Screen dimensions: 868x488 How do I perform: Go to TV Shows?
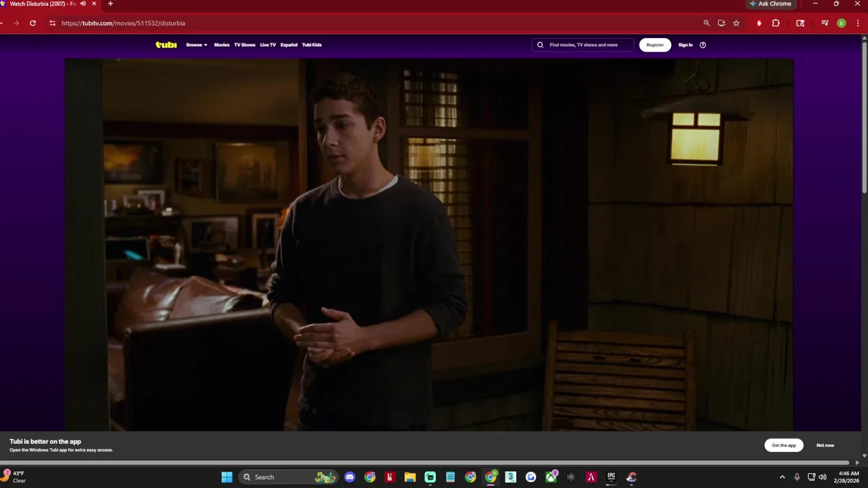(x=245, y=45)
